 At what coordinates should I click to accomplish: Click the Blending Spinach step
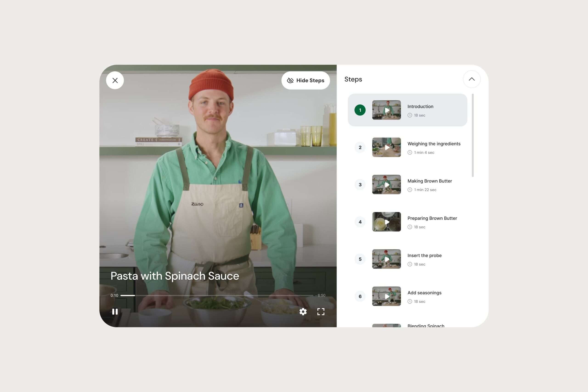426,325
